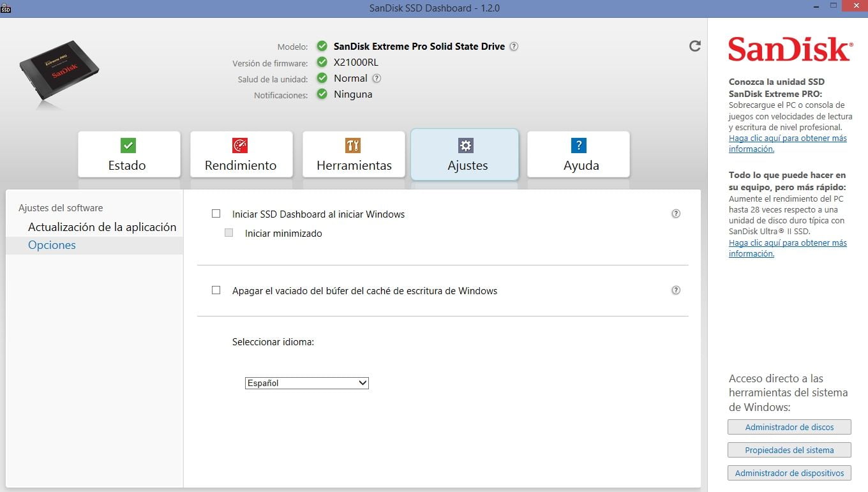Screen dimensions: 868x492
Task: Refresh drive information with the reload icon
Action: pyautogui.click(x=695, y=46)
